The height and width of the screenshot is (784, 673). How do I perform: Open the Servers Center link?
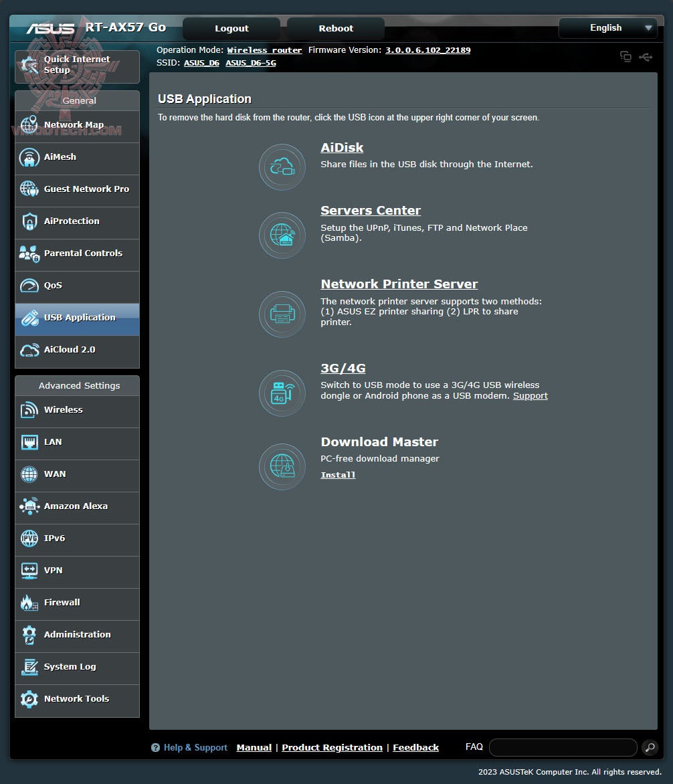tap(371, 211)
